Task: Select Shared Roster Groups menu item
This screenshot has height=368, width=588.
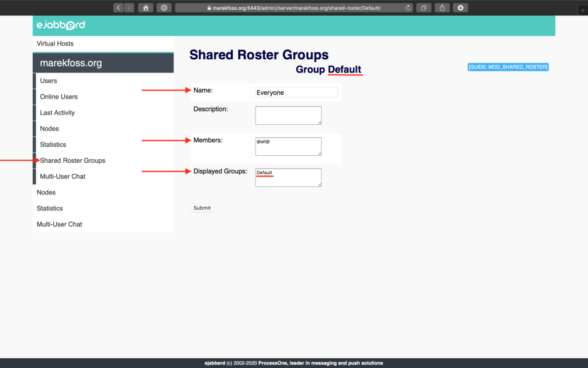Action: (72, 160)
